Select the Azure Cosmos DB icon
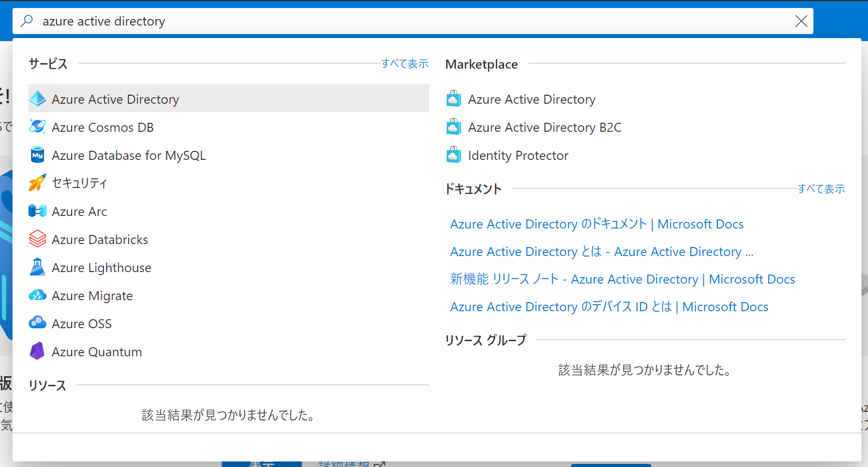This screenshot has width=868, height=467. [x=38, y=127]
